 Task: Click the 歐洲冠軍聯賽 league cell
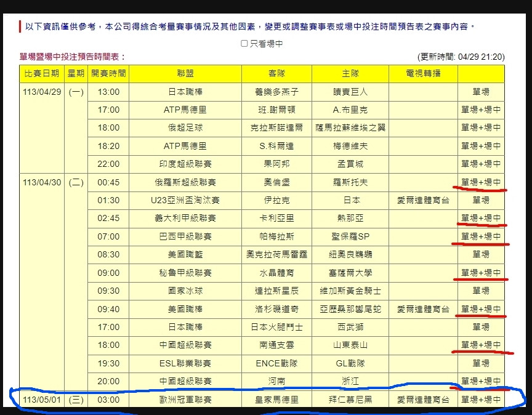(185, 400)
